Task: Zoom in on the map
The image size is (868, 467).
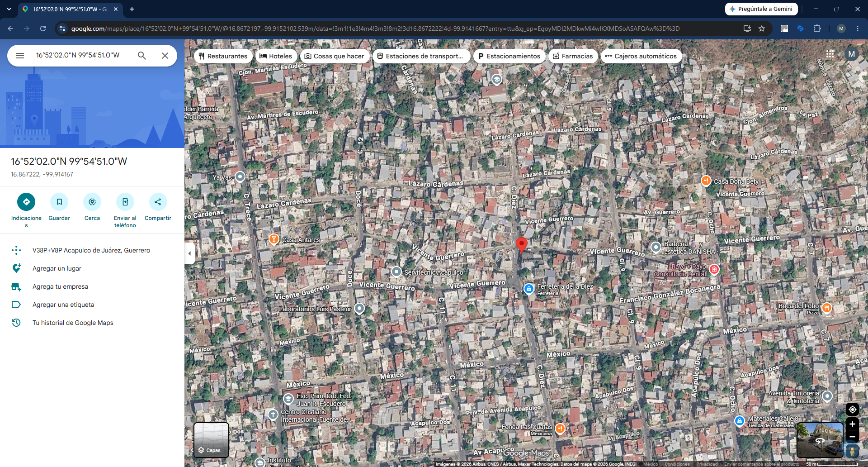Action: click(x=852, y=424)
